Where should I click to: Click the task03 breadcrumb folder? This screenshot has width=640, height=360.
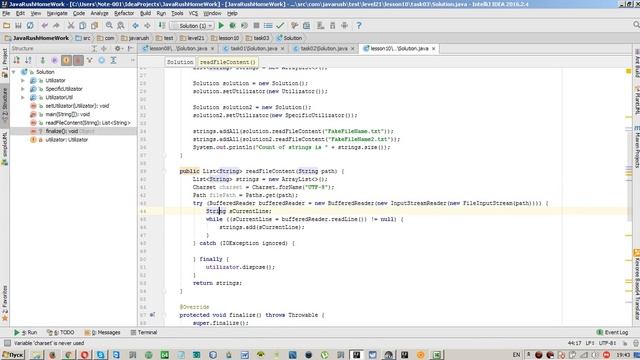click(x=258, y=38)
